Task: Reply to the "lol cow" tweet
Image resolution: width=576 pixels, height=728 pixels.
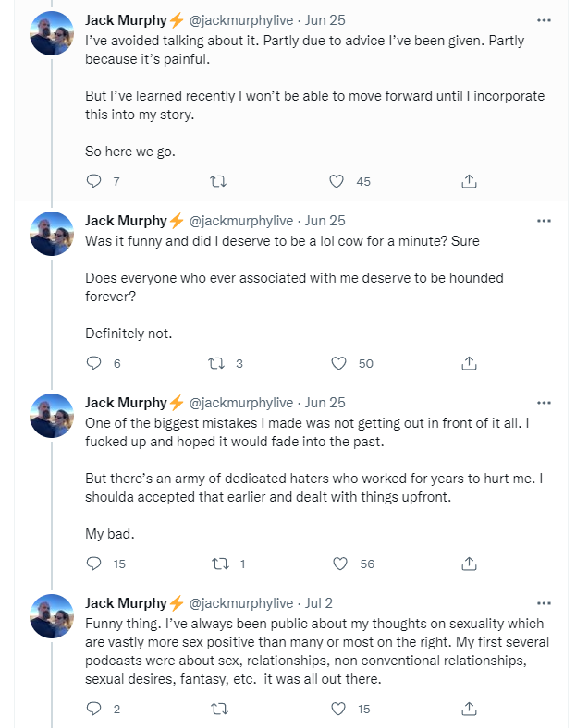Action: 93,363
